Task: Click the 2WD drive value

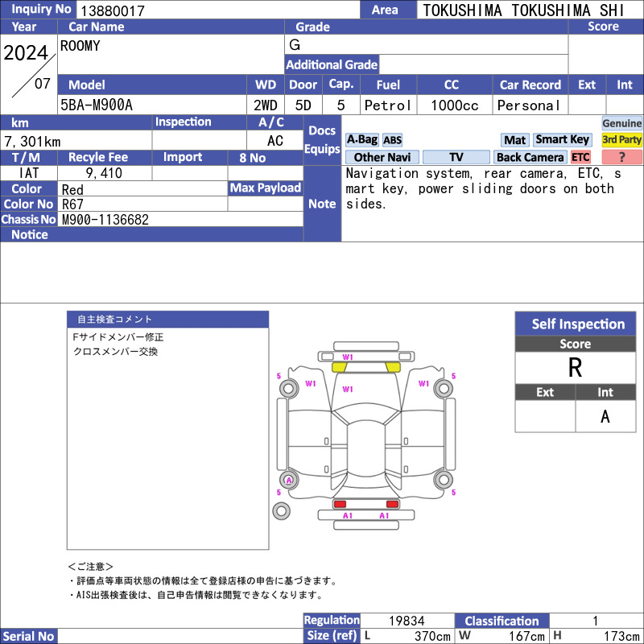Action: click(x=266, y=105)
